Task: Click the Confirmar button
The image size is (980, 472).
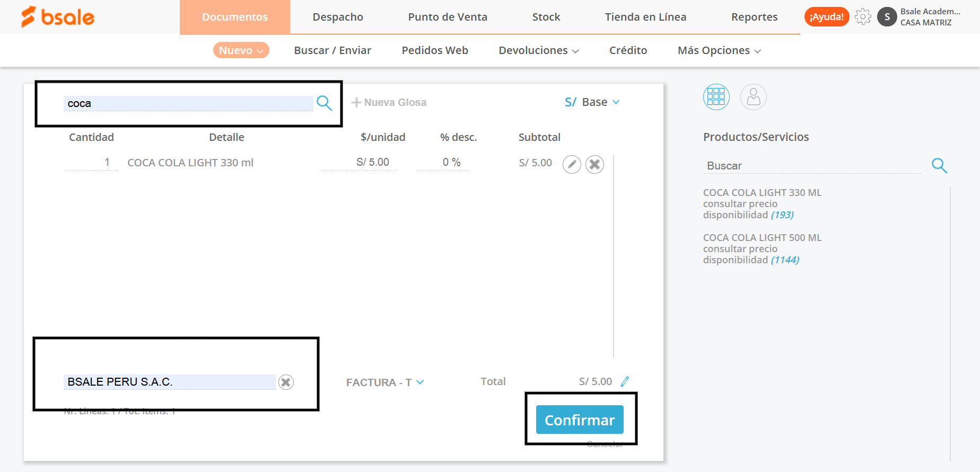Action: tap(580, 420)
